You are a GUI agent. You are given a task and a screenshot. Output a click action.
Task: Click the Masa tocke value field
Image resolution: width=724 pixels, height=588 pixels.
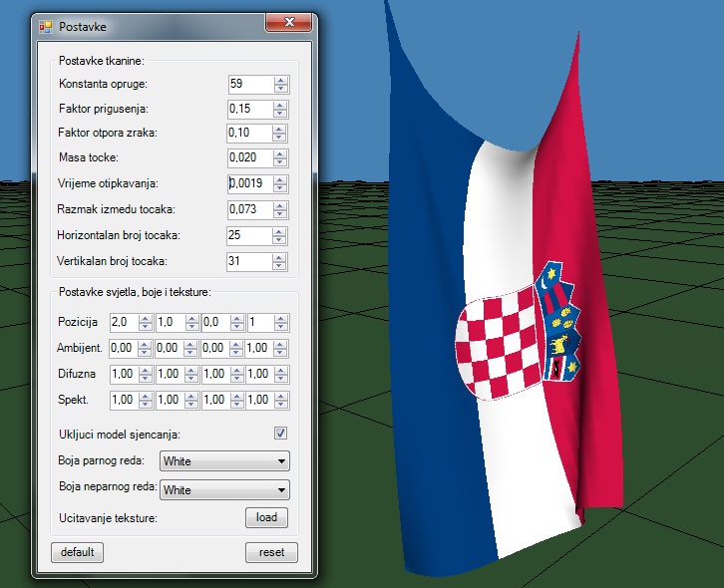(250, 157)
